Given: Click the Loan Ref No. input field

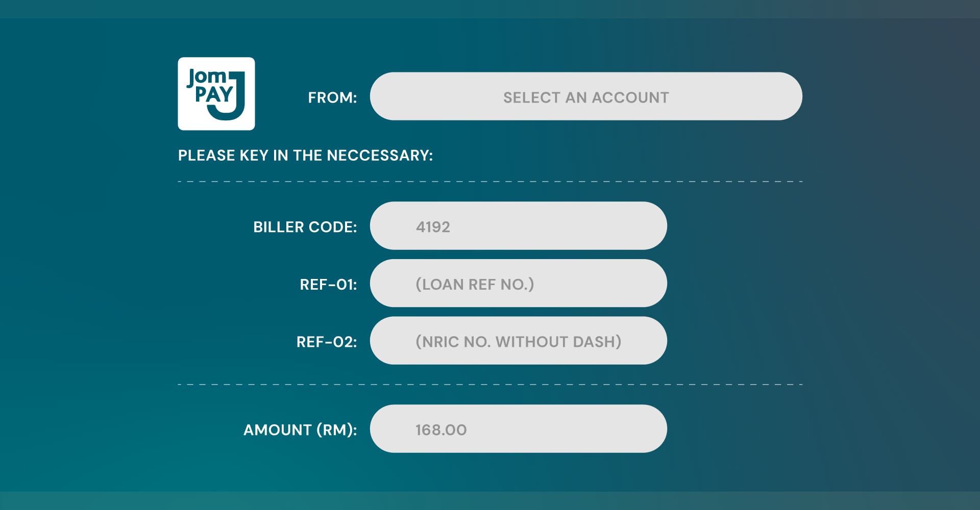Looking at the screenshot, I should (518, 284).
